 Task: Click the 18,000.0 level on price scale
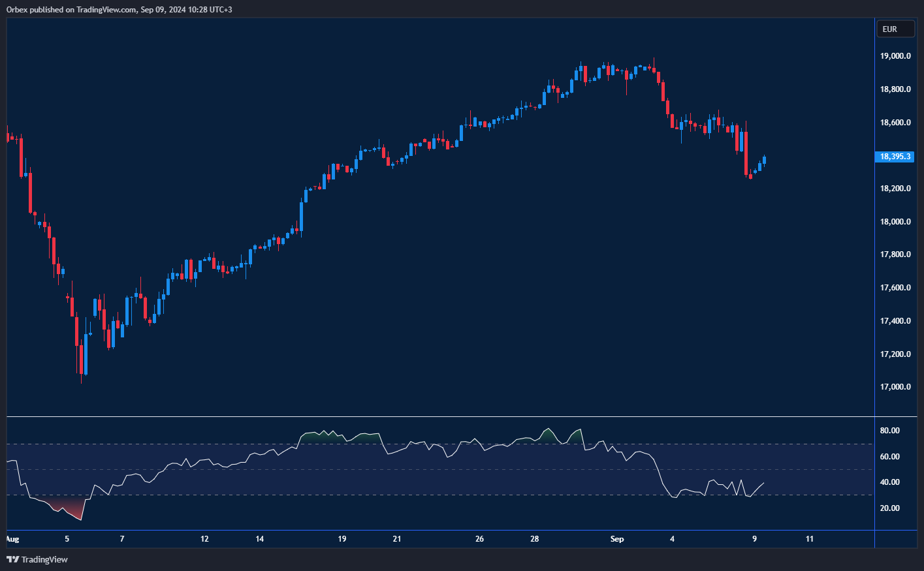click(x=895, y=222)
